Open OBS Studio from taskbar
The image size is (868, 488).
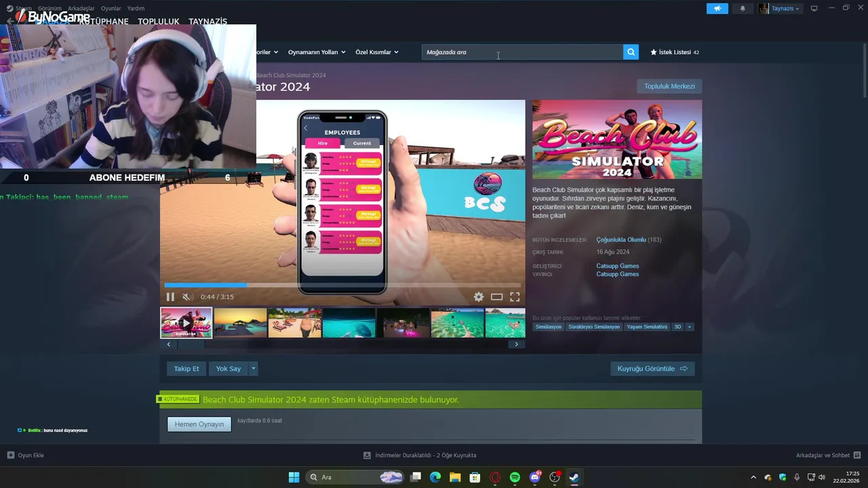coord(555,477)
